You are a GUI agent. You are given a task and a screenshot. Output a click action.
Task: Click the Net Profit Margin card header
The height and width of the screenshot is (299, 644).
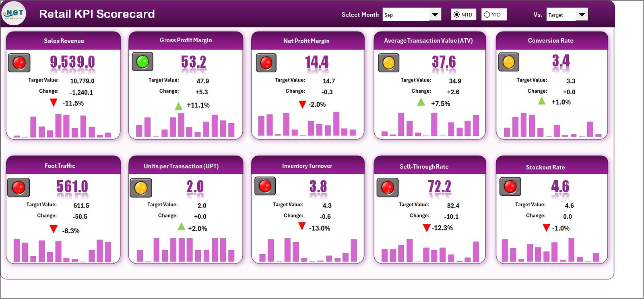pos(306,41)
